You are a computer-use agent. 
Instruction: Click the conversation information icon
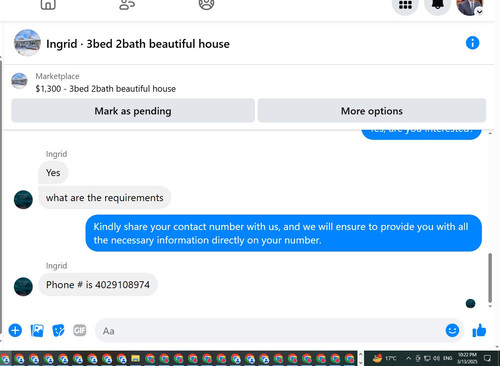click(x=472, y=43)
